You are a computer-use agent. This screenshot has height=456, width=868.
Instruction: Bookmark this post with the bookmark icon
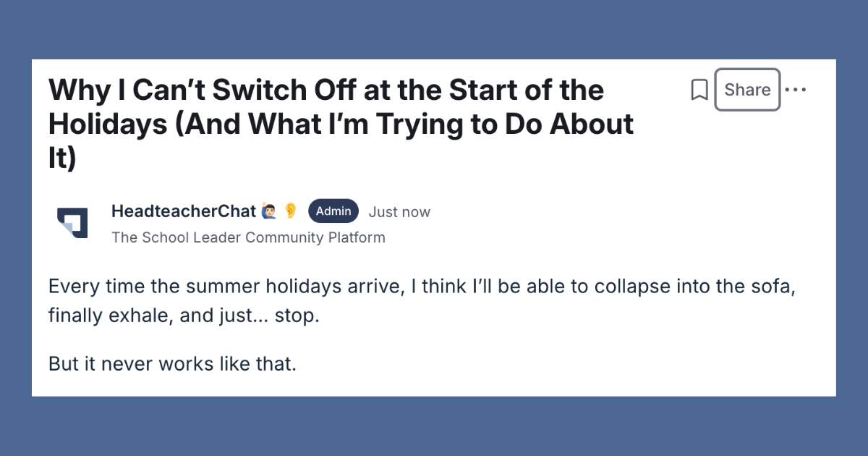point(699,90)
